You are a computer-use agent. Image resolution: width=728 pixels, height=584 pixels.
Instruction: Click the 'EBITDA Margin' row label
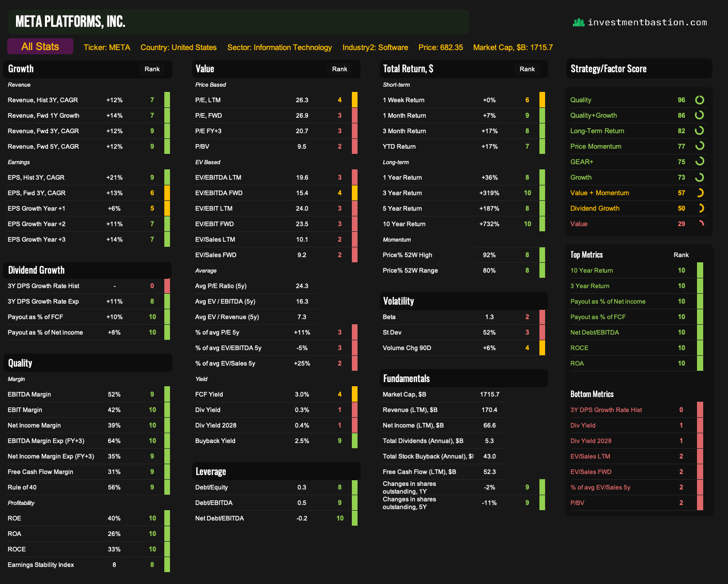(x=29, y=394)
